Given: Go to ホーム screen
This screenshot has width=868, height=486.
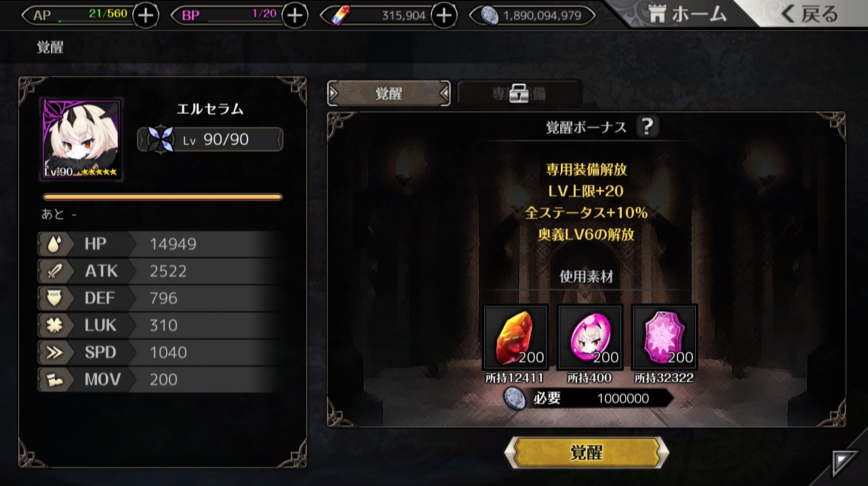Looking at the screenshot, I should pyautogui.click(x=686, y=14).
